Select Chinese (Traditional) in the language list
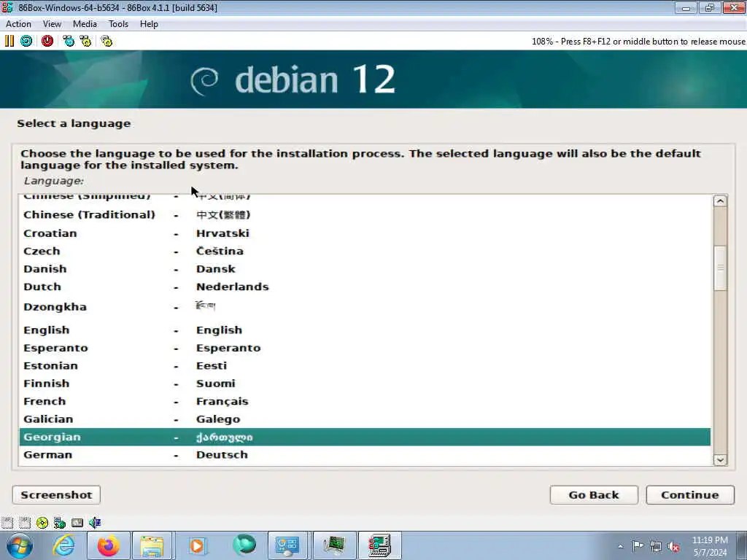 pyautogui.click(x=365, y=215)
